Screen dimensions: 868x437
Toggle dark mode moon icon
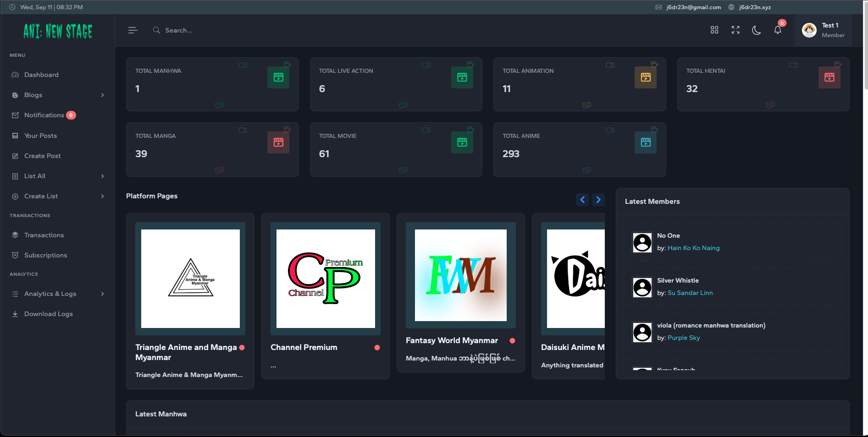click(x=757, y=30)
